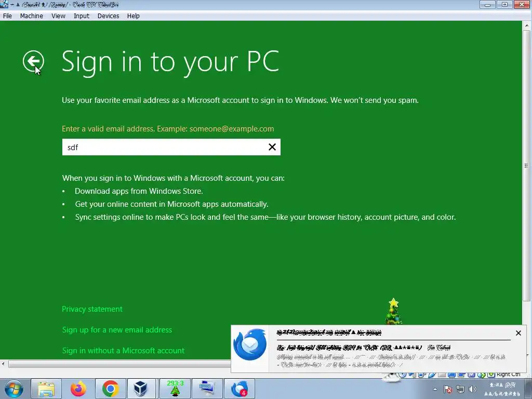Click Show Desktop at taskbar edge

(x=529, y=389)
